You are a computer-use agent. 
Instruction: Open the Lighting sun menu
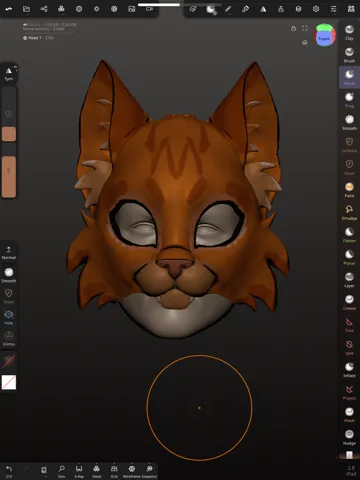(97, 9)
